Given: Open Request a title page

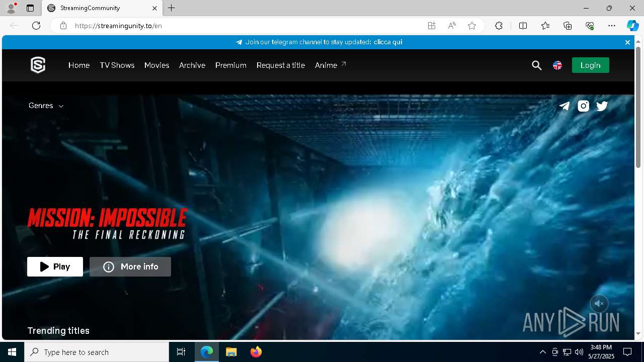Looking at the screenshot, I should click(x=281, y=65).
